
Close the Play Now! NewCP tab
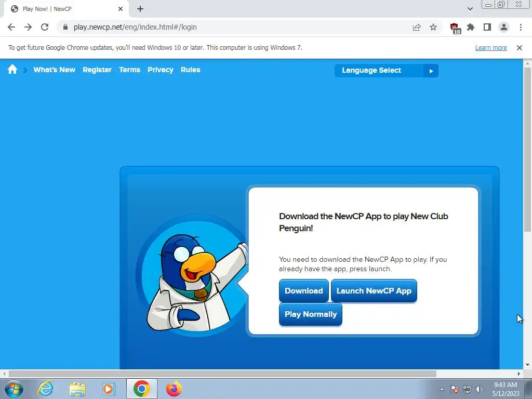pyautogui.click(x=121, y=9)
